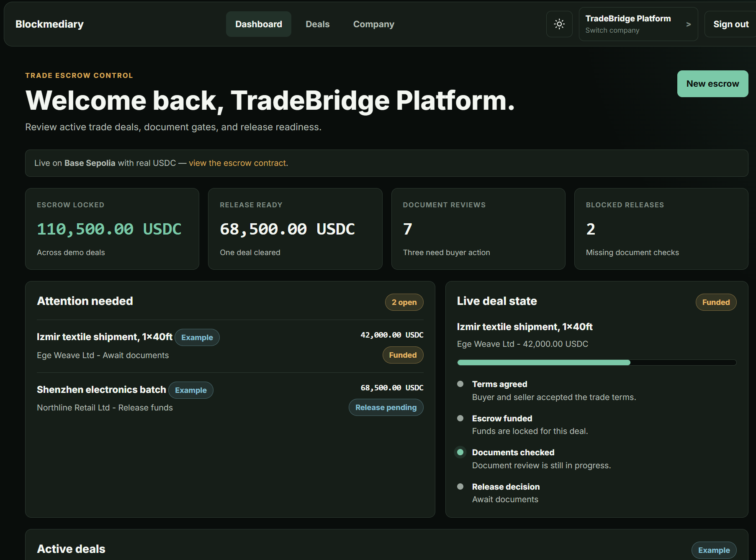Click the Release pending status pill
Image resolution: width=756 pixels, height=560 pixels.
point(386,408)
